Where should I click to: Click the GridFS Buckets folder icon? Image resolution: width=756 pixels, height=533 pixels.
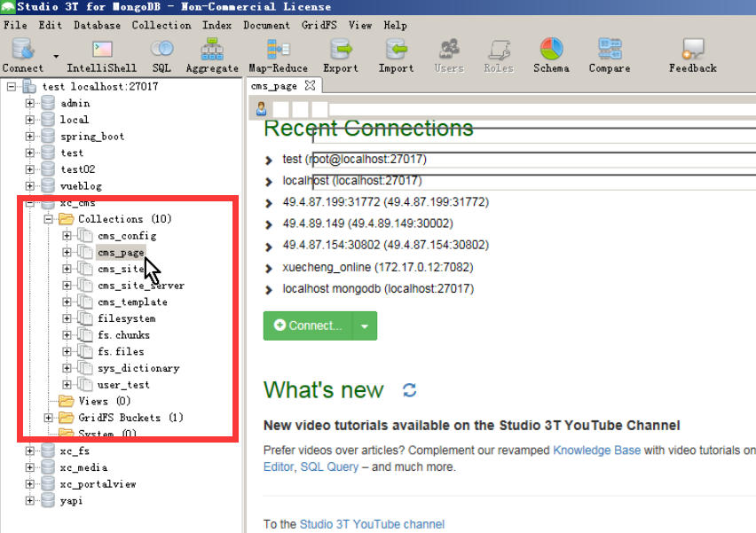[x=66, y=418]
